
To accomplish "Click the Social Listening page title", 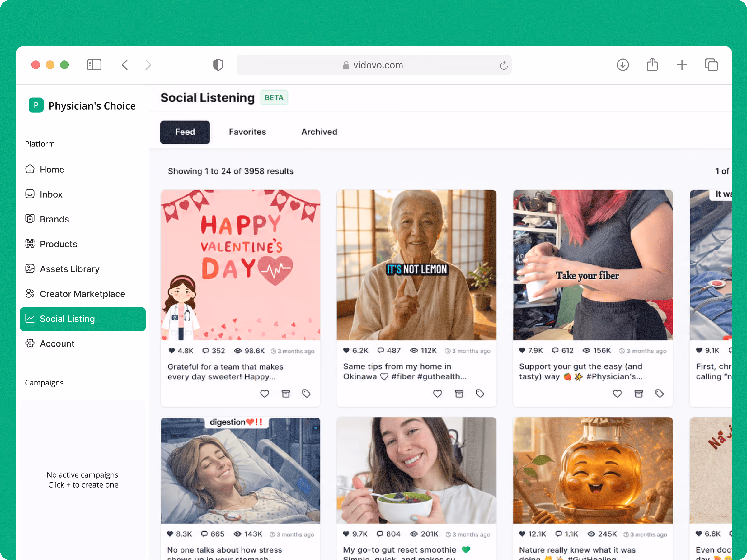I will tap(208, 98).
